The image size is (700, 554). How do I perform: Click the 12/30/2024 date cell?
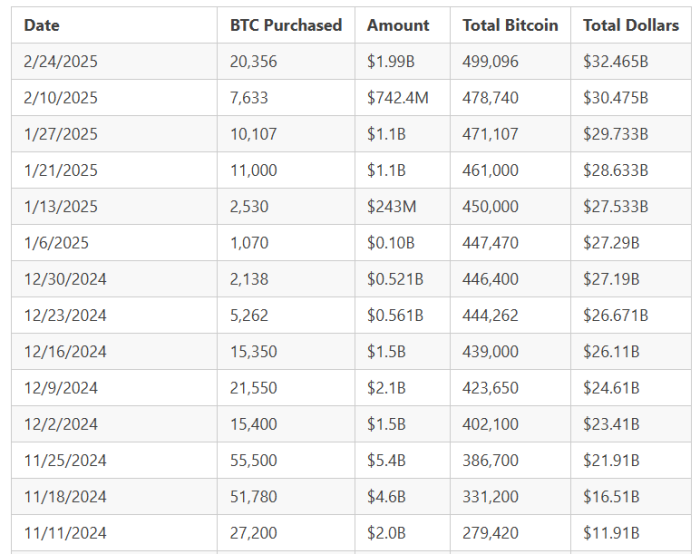pyautogui.click(x=65, y=279)
